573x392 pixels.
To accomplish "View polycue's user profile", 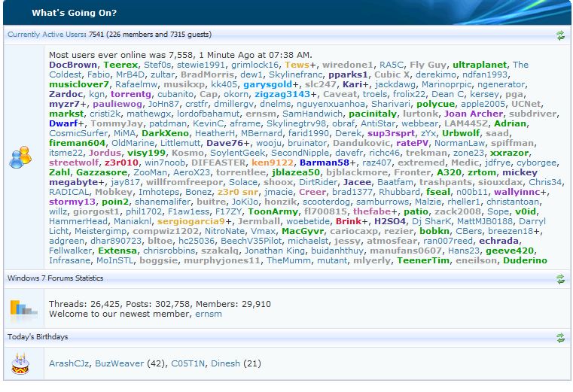I will (x=435, y=104).
